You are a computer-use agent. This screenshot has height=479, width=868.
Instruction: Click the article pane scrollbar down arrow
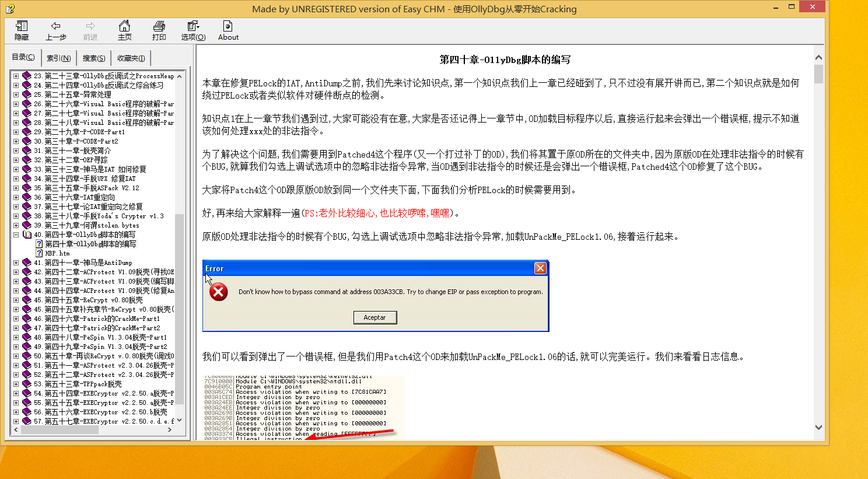pyautogui.click(x=818, y=428)
